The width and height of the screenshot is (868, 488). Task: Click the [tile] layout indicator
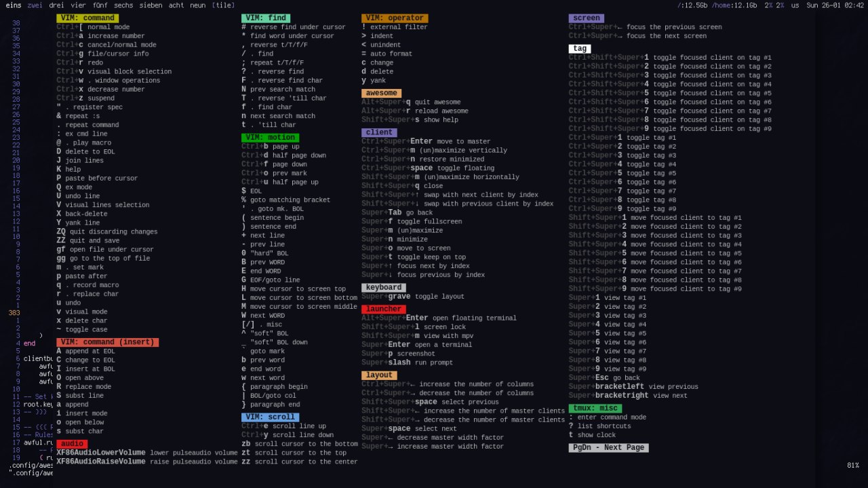pos(223,5)
